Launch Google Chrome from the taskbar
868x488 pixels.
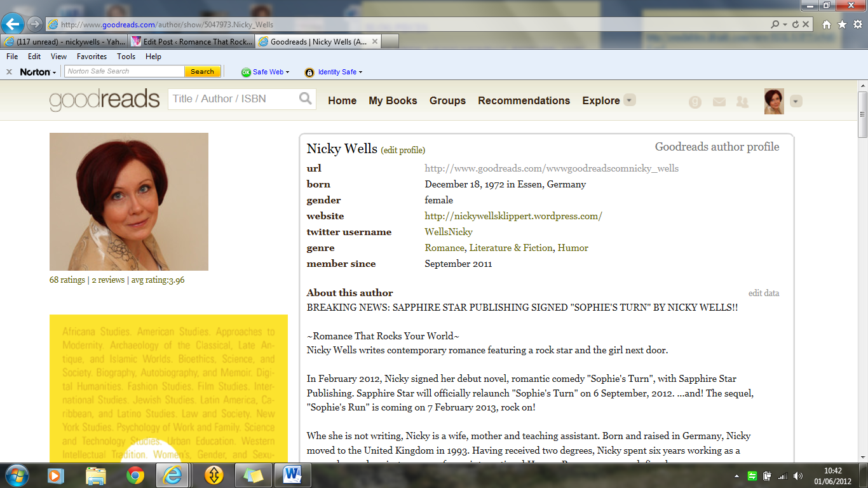(x=135, y=475)
